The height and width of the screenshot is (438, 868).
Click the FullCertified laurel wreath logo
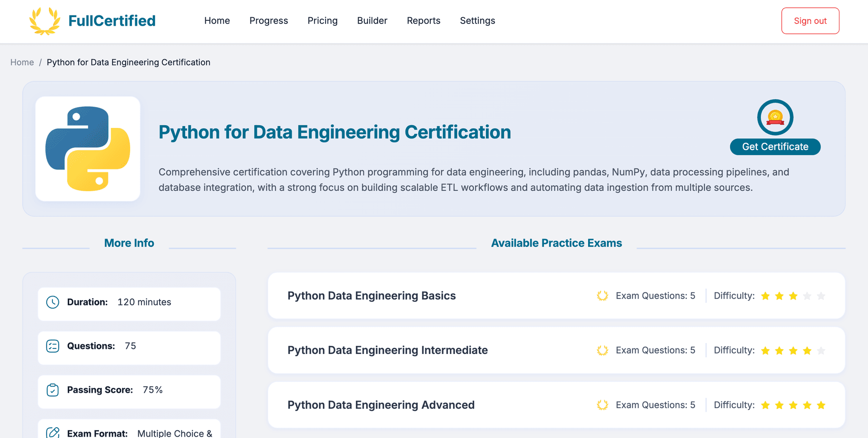pyautogui.click(x=44, y=21)
